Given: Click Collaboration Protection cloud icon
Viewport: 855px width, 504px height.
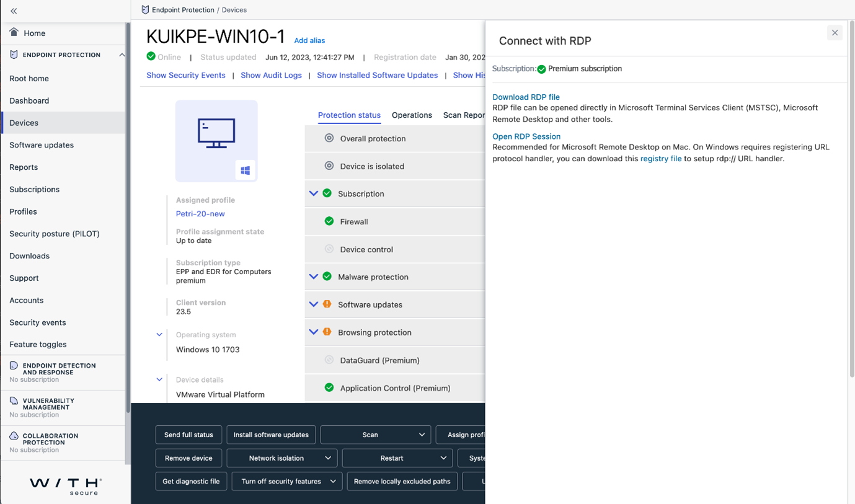Looking at the screenshot, I should pos(14,436).
